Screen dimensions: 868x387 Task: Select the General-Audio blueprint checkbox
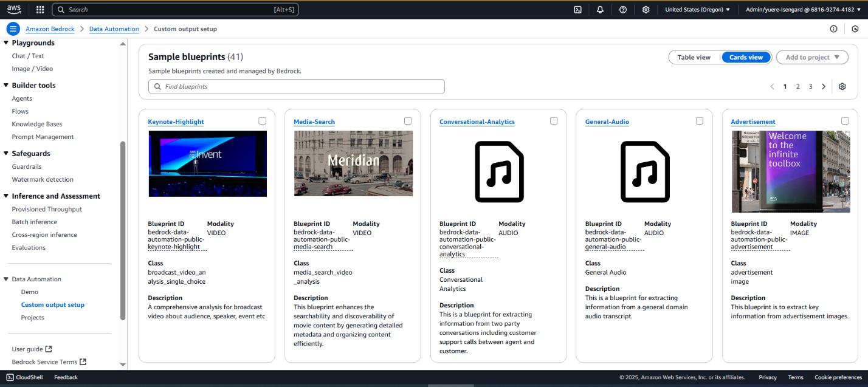tap(700, 121)
